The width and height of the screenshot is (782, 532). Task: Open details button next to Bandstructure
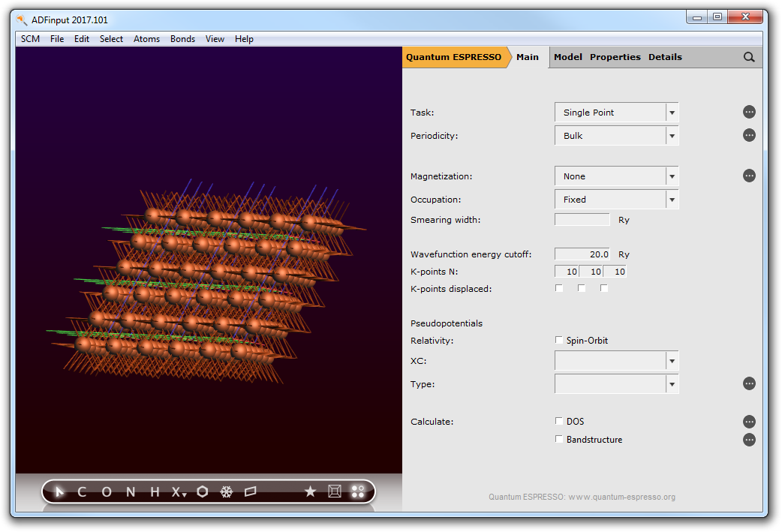[749, 440]
